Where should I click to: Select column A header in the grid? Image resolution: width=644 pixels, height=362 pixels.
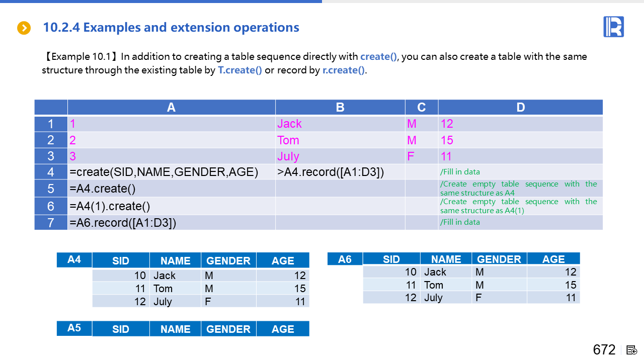[171, 107]
